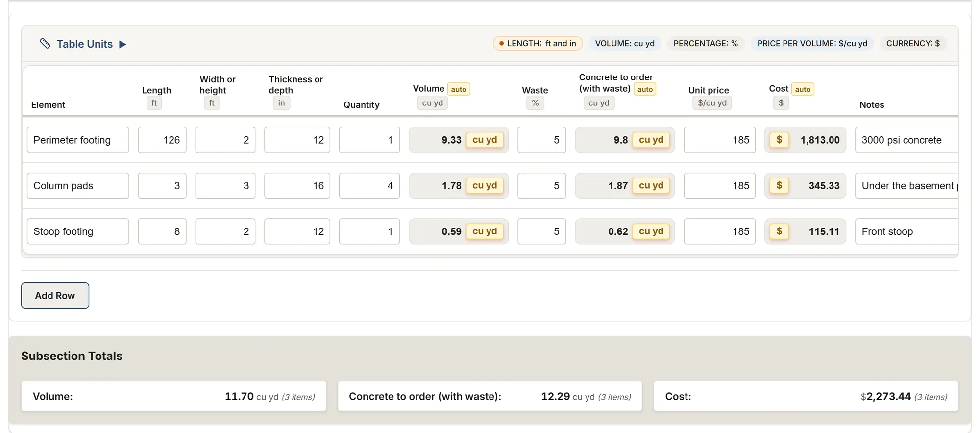Select the LENGTH: ft and in unit chip
Image resolution: width=980 pixels, height=433 pixels.
538,43
